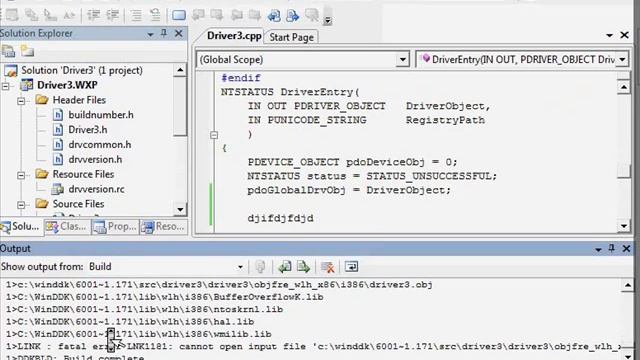This screenshot has width=640, height=360.
Task: Switch to the Class View tab
Action: (67, 226)
